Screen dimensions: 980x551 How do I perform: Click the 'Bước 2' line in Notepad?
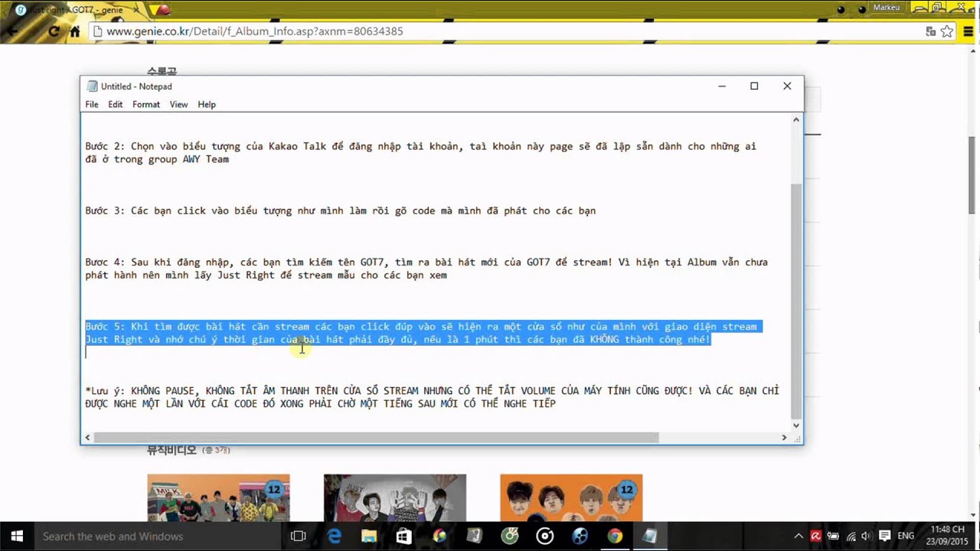tap(420, 152)
